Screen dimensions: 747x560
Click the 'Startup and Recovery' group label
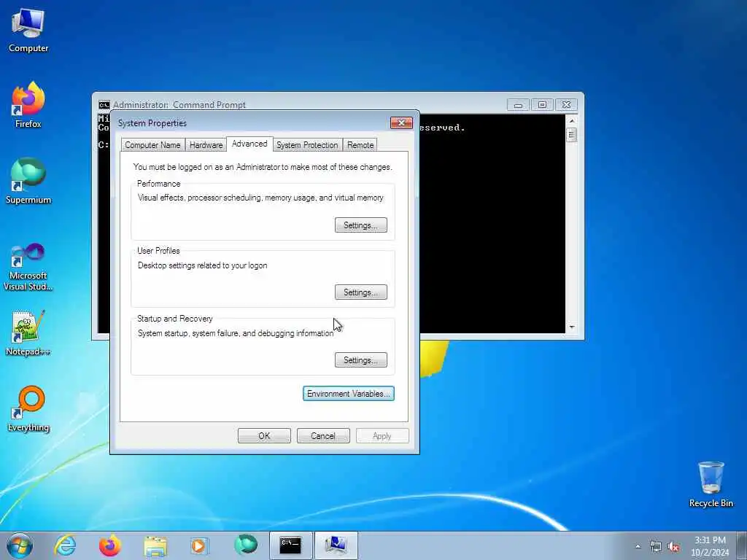point(175,319)
